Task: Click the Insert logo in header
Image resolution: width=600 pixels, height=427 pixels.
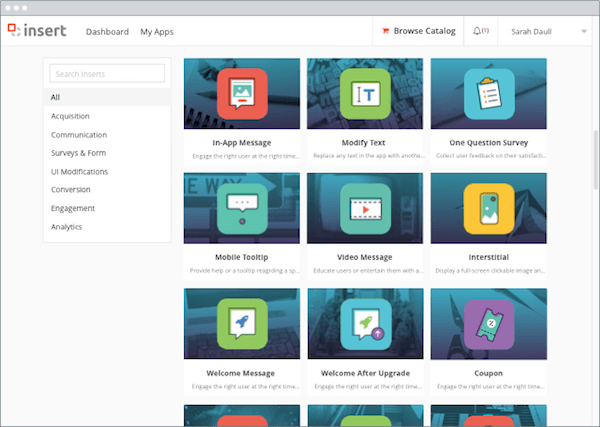Action: click(37, 30)
